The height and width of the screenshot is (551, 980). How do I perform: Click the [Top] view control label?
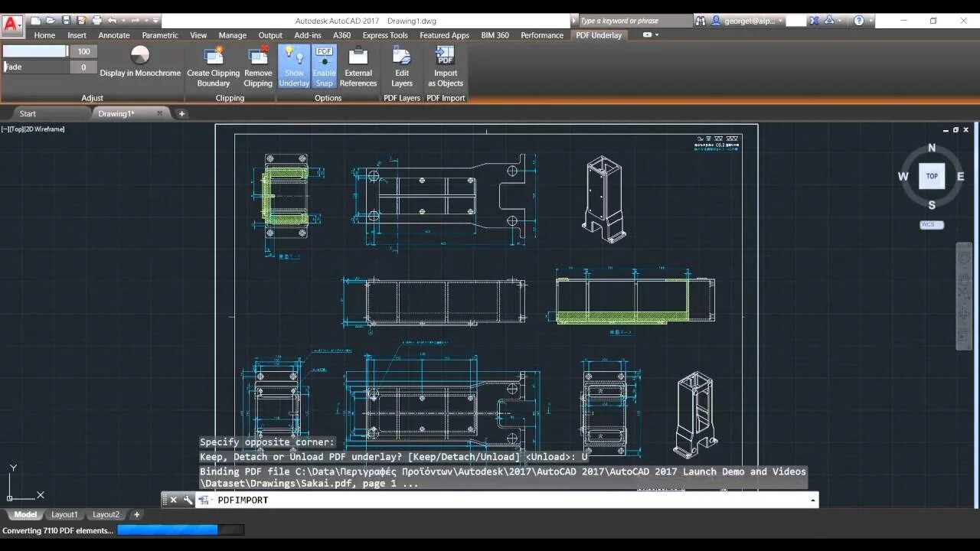point(15,129)
